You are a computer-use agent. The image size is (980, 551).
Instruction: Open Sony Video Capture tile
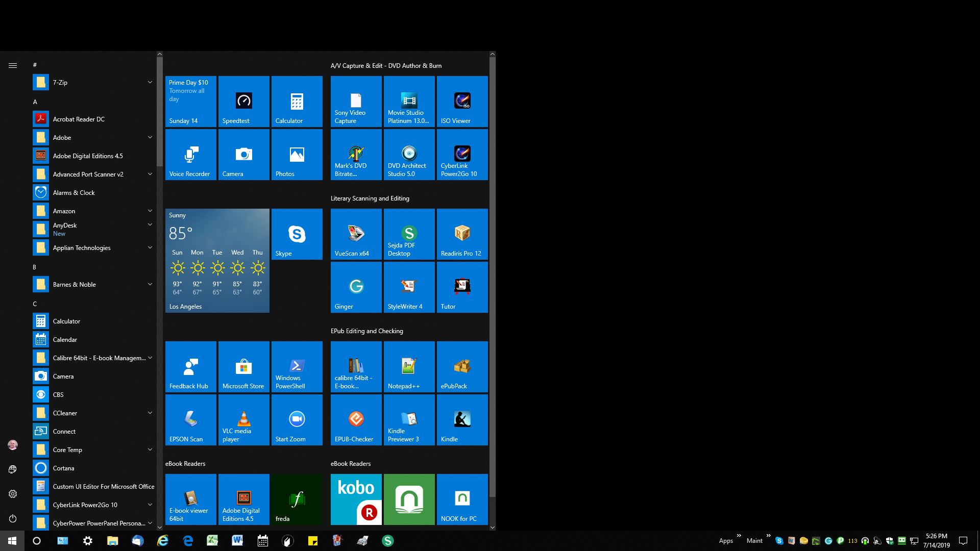tap(356, 102)
